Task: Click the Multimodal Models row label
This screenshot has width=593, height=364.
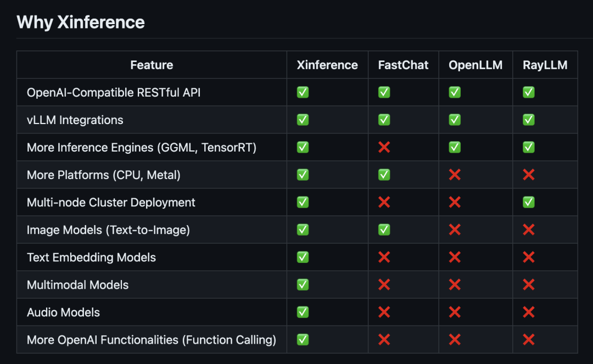Action: point(77,284)
